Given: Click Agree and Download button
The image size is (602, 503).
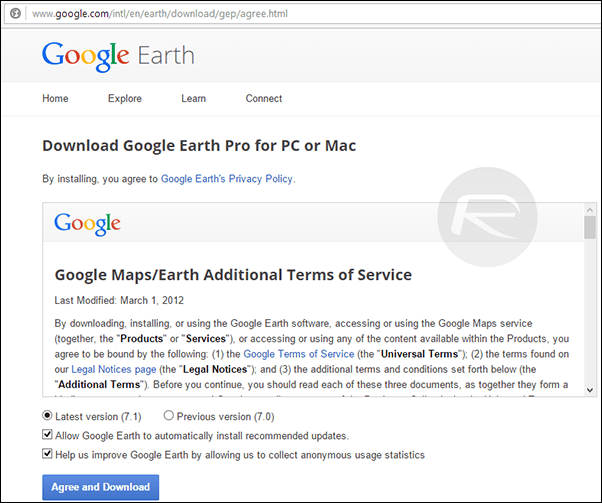Looking at the screenshot, I should [101, 487].
